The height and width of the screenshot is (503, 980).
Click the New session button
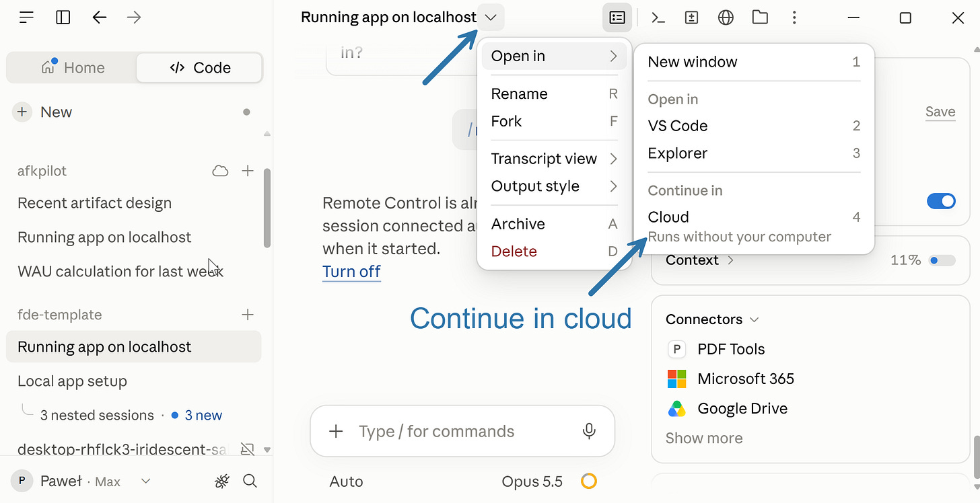click(42, 112)
